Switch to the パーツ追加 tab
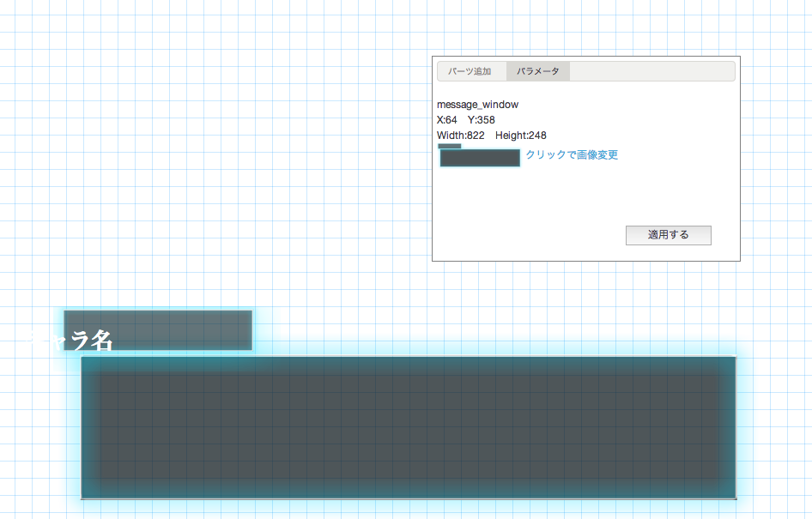This screenshot has width=812, height=519. point(470,71)
